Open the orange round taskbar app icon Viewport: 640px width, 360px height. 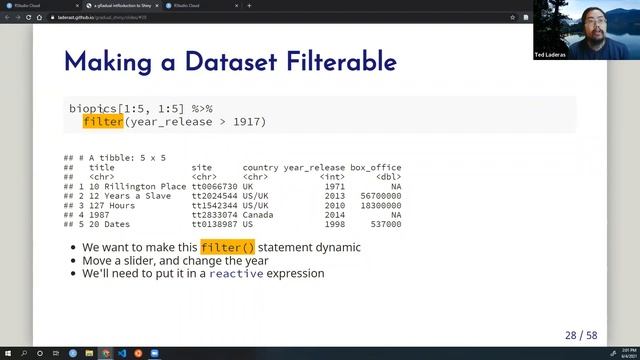click(x=138, y=353)
